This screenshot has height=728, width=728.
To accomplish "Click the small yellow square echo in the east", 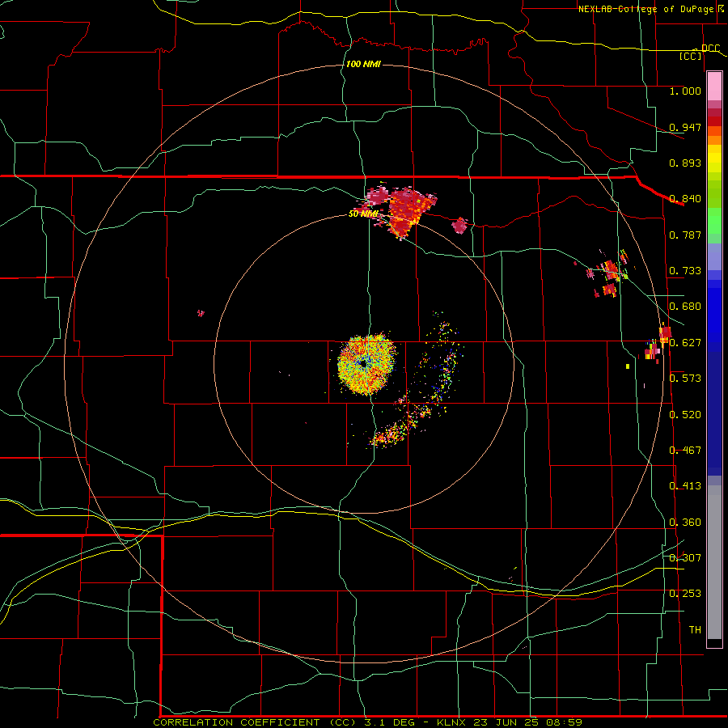I will point(628,366).
